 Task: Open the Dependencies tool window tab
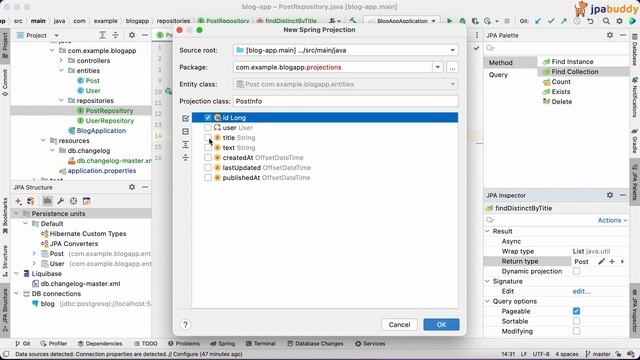click(x=100, y=344)
